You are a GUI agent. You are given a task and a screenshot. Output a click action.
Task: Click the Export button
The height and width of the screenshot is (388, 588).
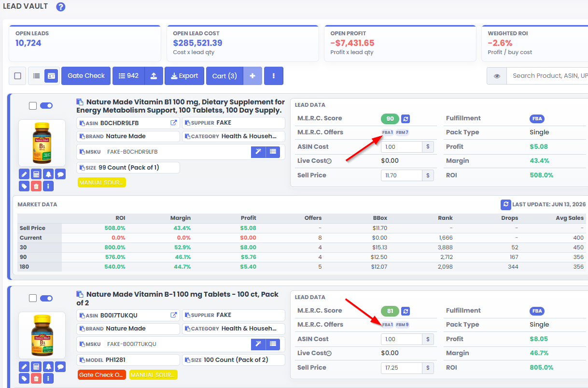184,76
